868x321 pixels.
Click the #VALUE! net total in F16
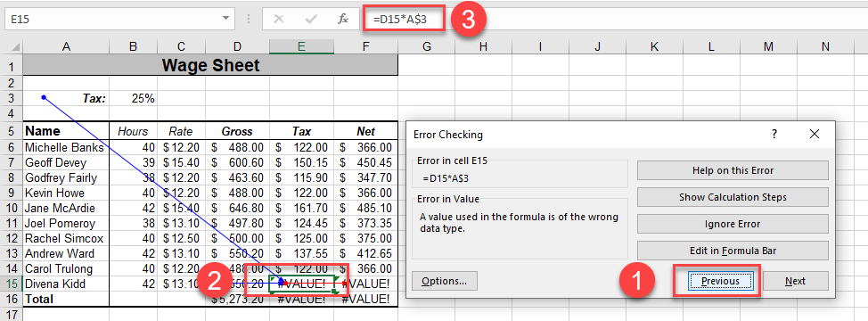click(x=366, y=299)
